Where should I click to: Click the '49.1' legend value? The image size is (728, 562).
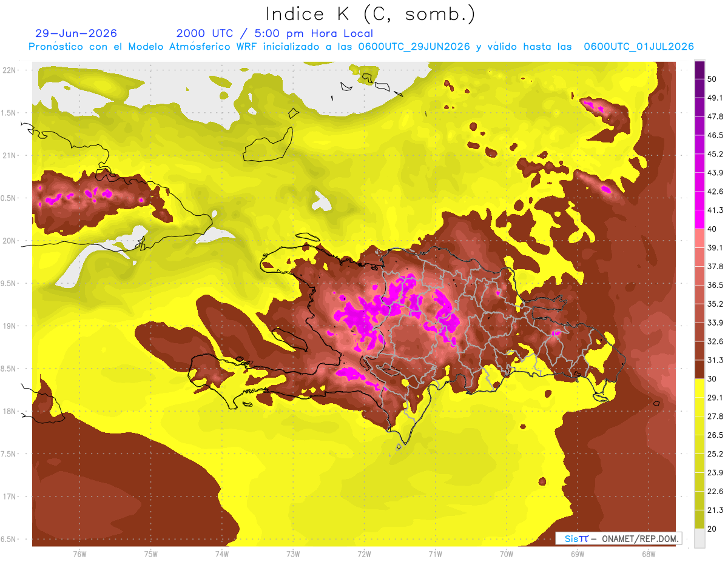(x=715, y=98)
